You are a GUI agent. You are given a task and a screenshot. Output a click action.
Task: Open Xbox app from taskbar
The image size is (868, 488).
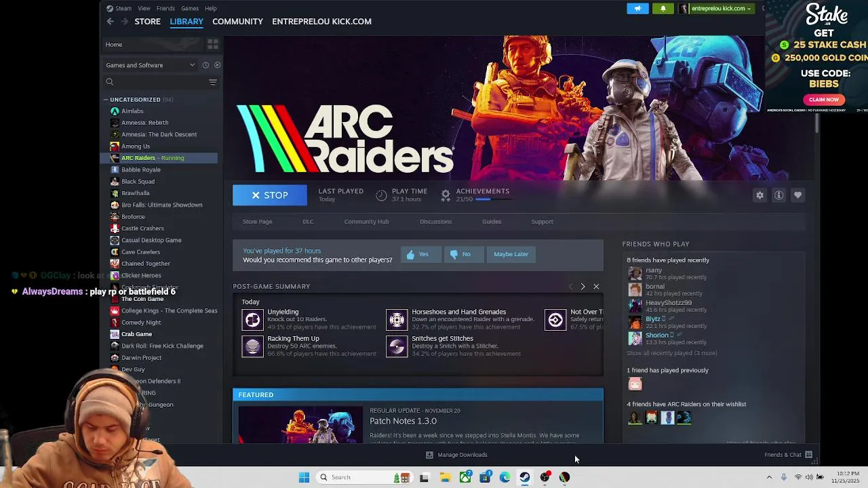465,477
